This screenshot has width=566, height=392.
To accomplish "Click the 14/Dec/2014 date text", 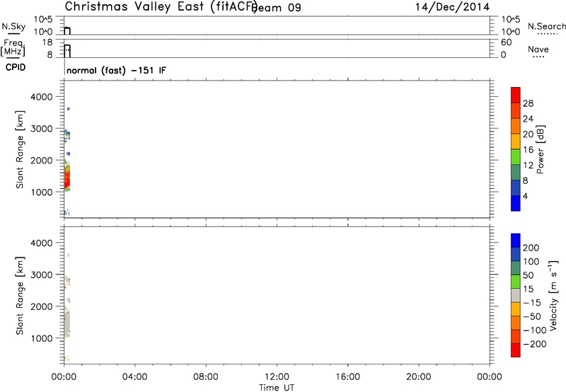I will tap(452, 7).
